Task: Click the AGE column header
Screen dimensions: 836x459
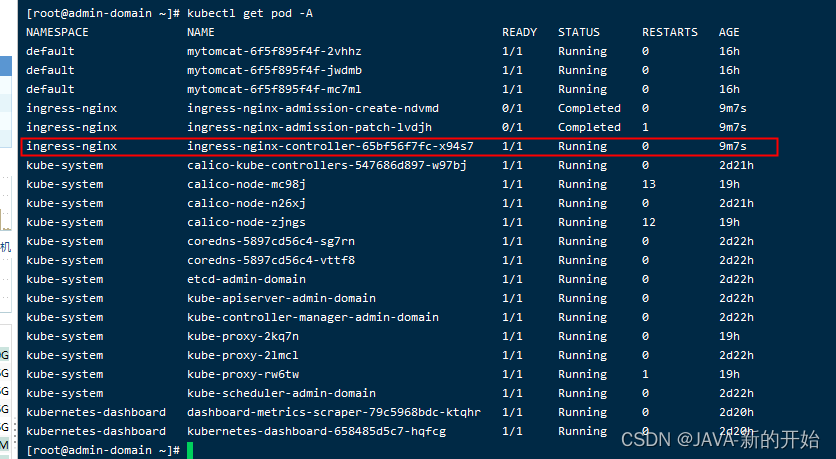Action: (729, 32)
